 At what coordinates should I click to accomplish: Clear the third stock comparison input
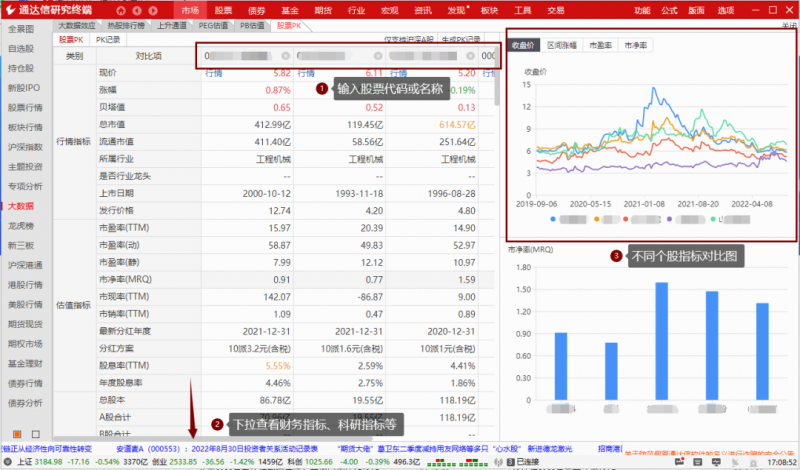tap(470, 56)
